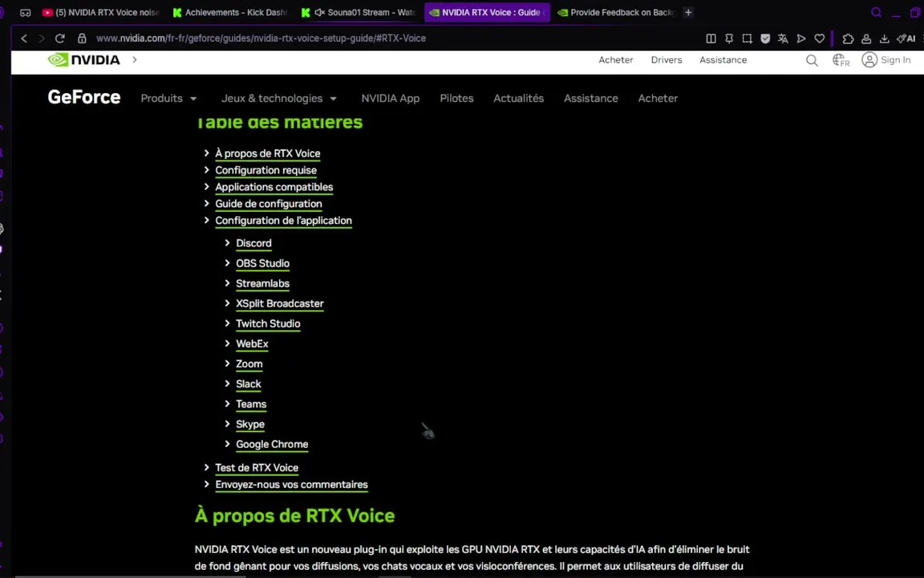Open the downloads icon
Image resolution: width=924 pixels, height=578 pixels.
[x=884, y=39]
